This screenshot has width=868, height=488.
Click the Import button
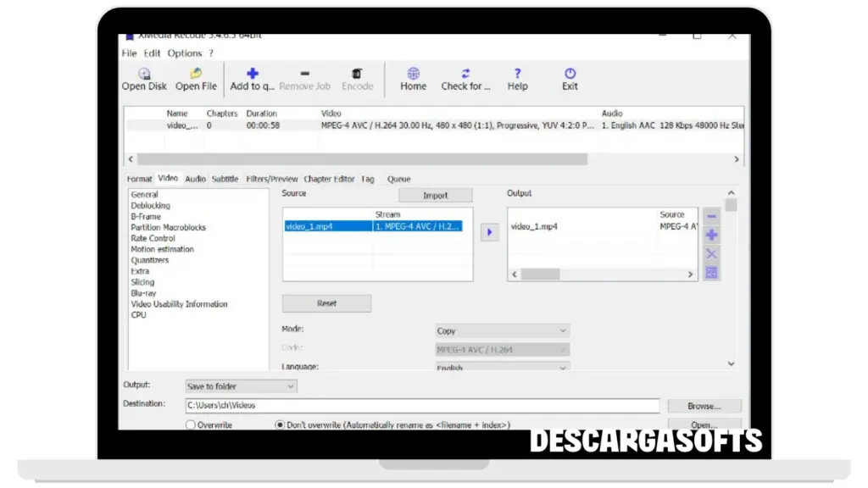pos(435,195)
